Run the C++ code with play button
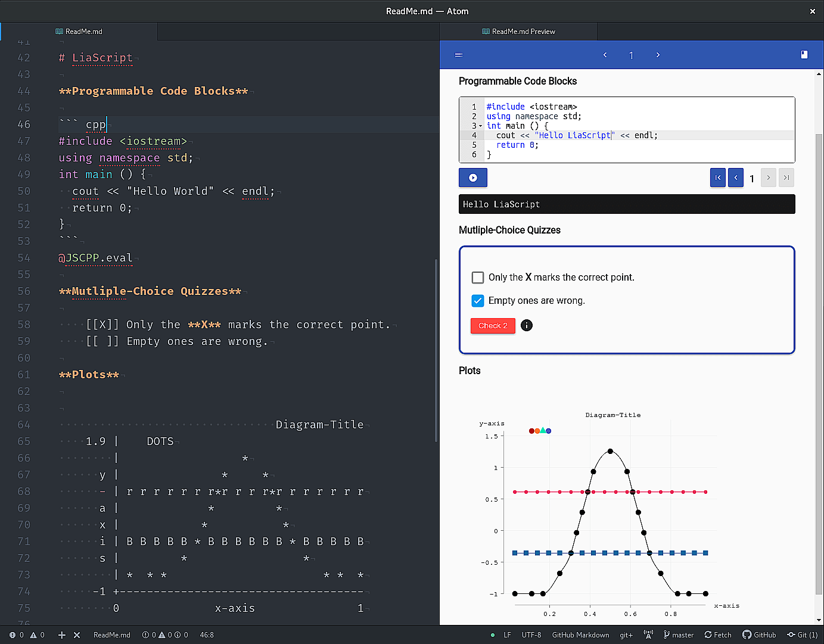The image size is (824, 644). click(x=473, y=178)
